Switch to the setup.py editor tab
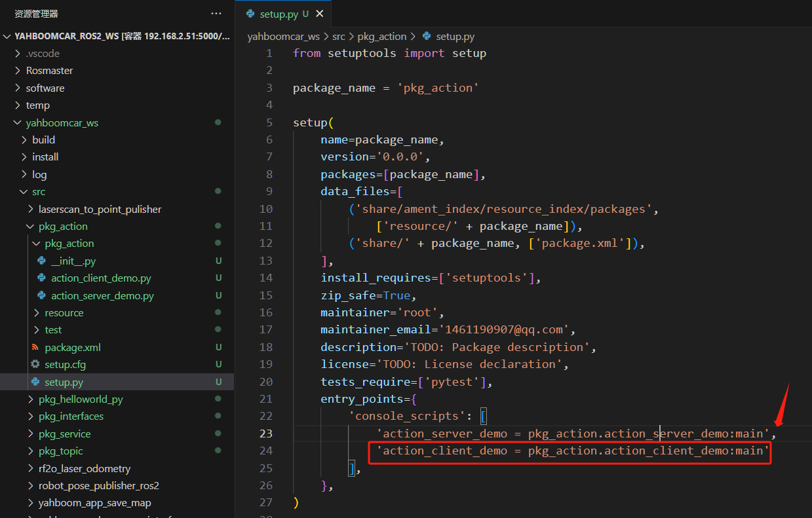 pyautogui.click(x=283, y=14)
